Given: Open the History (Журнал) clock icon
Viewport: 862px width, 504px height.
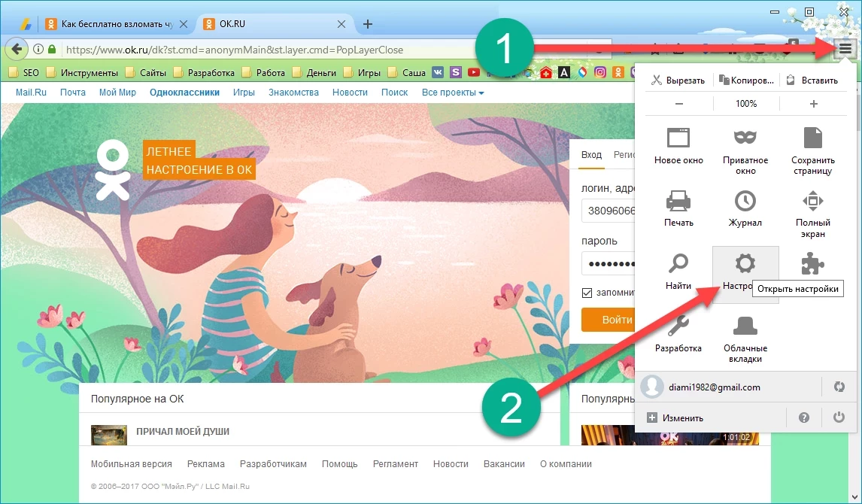Looking at the screenshot, I should pyautogui.click(x=745, y=202).
